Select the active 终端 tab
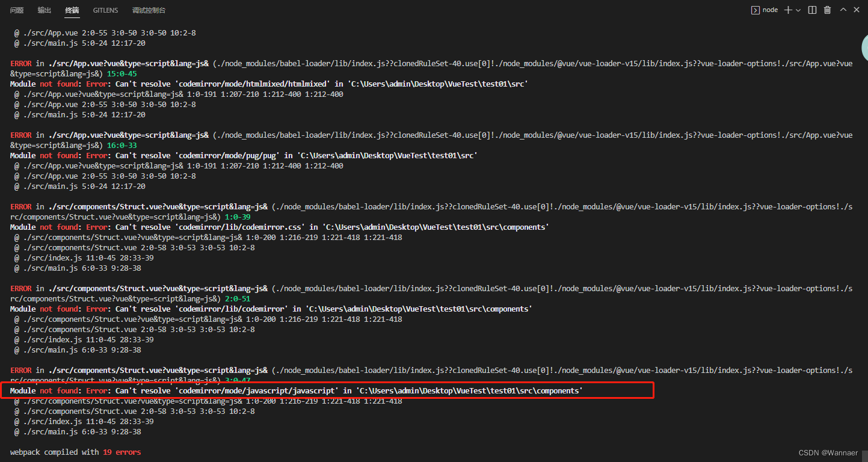Image resolution: width=868 pixels, height=462 pixels. pyautogui.click(x=72, y=10)
